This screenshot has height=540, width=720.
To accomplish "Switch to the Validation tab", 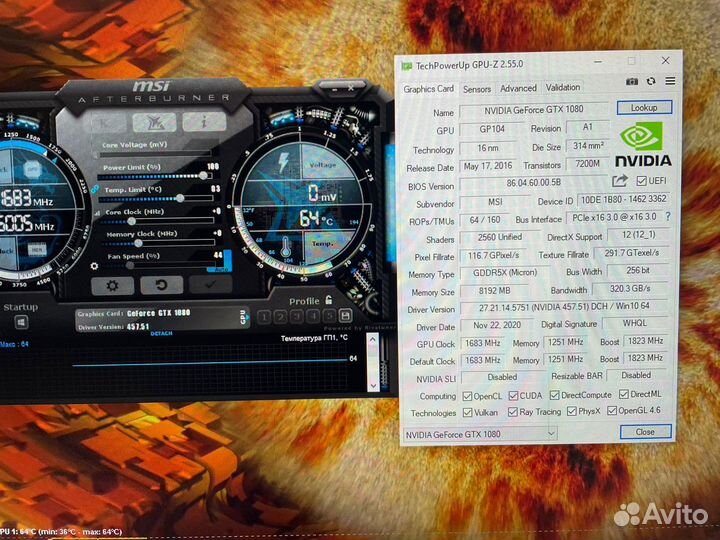I will [x=562, y=87].
